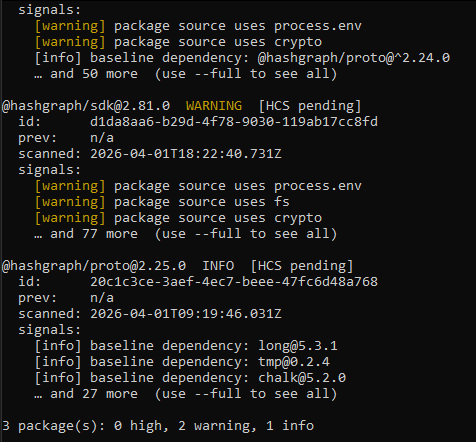Click '… and 50 more' line

coord(185,74)
